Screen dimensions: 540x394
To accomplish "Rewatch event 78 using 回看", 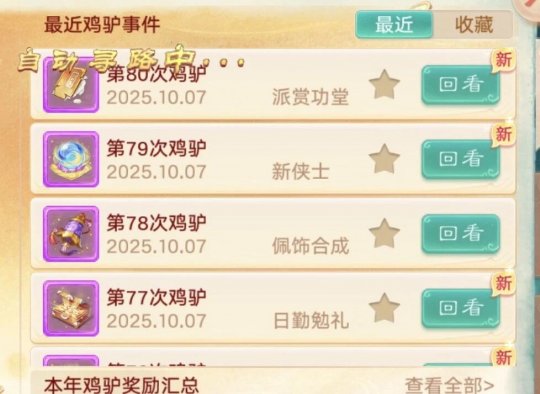I will pos(461,234).
